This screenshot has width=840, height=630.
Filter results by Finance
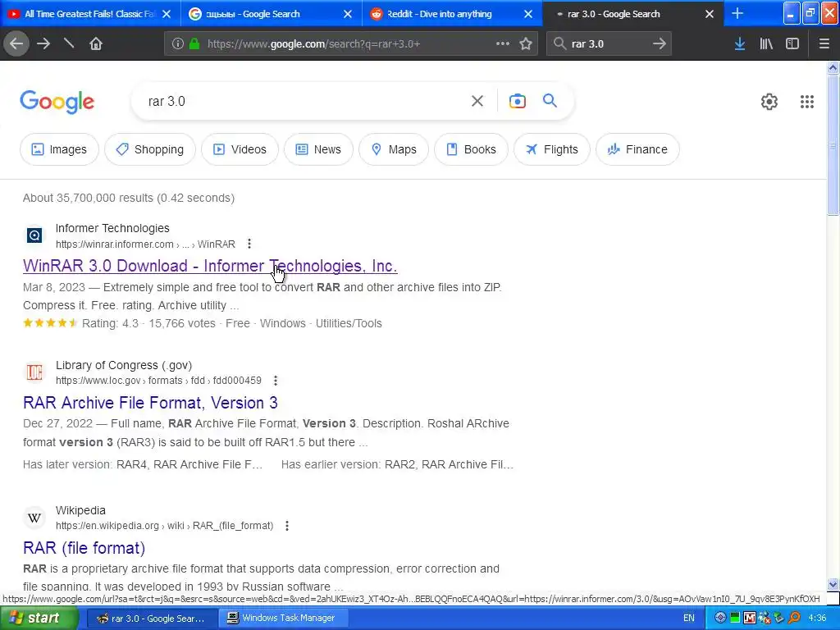coord(637,149)
